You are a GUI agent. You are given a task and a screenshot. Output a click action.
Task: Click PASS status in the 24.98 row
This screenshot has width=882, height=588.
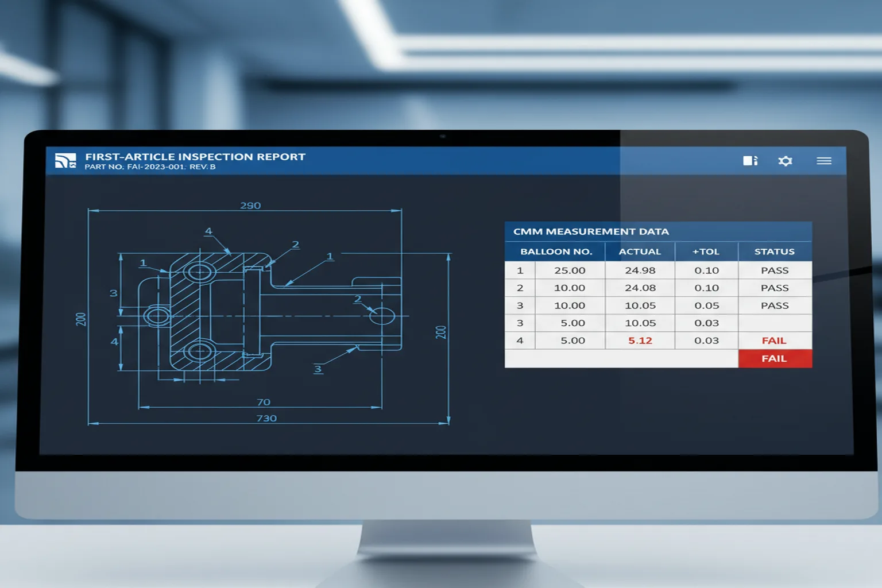pyautogui.click(x=775, y=270)
